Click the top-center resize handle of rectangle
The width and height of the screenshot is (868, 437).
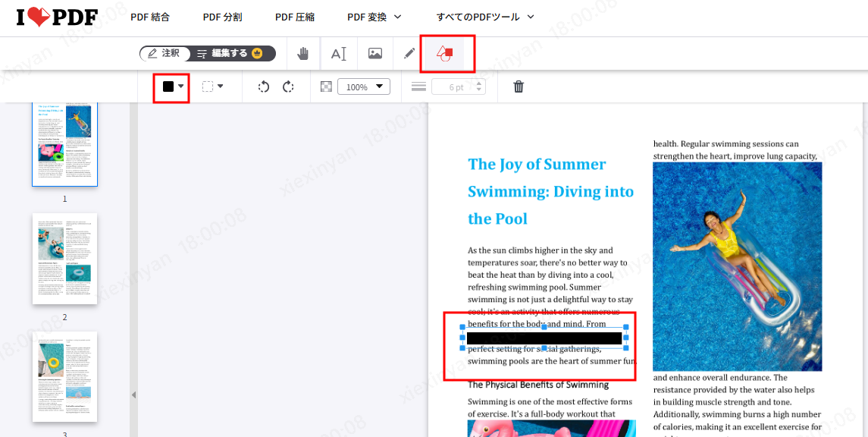pos(544,327)
